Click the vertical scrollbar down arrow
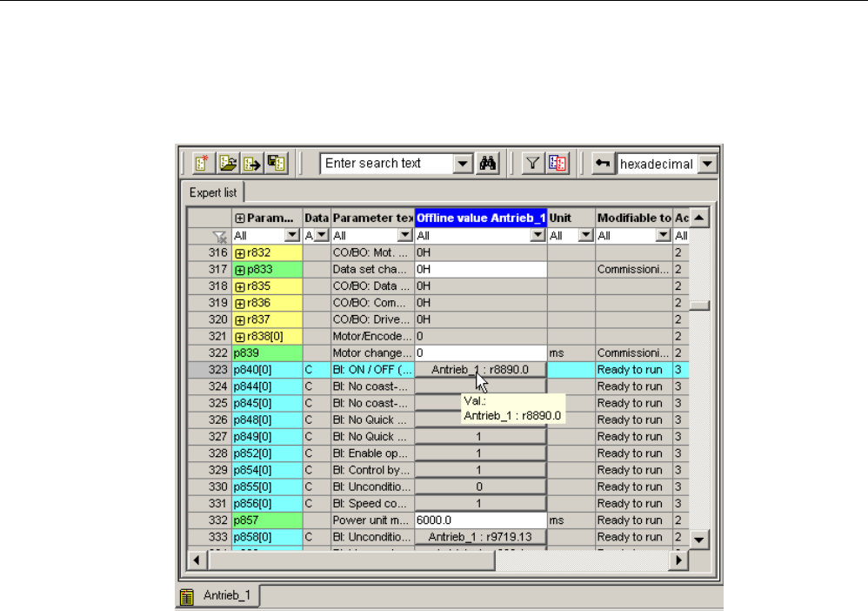 699,539
